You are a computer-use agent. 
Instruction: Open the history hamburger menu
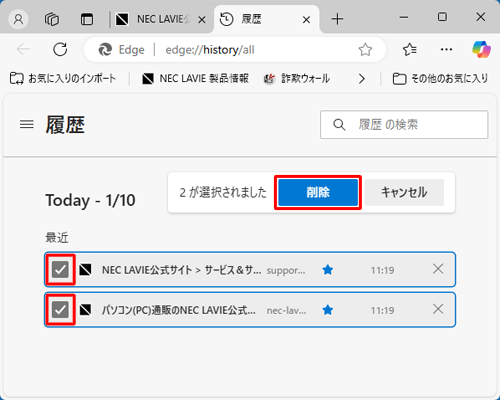pos(27,125)
